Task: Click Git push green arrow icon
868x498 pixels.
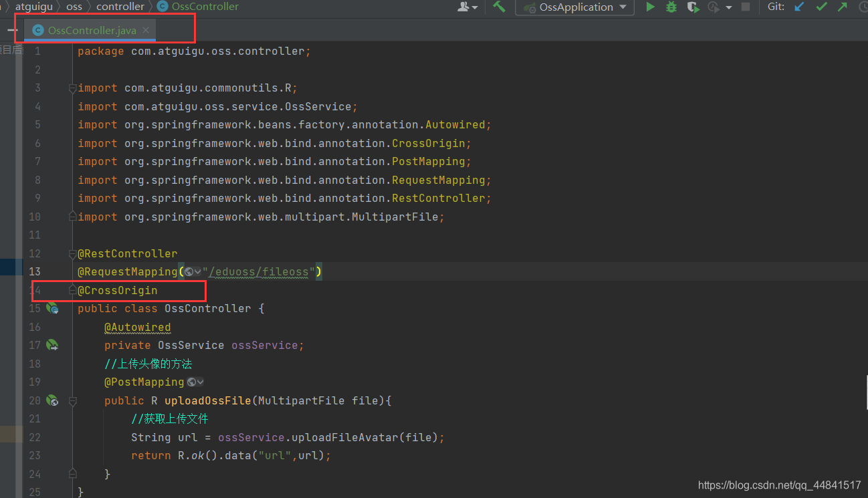Action: pyautogui.click(x=842, y=7)
